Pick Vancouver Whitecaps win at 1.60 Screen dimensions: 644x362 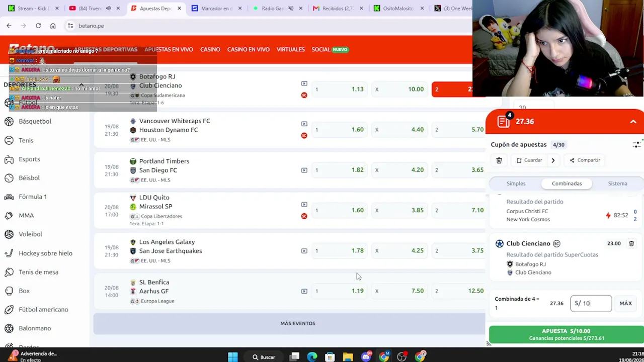click(x=340, y=130)
